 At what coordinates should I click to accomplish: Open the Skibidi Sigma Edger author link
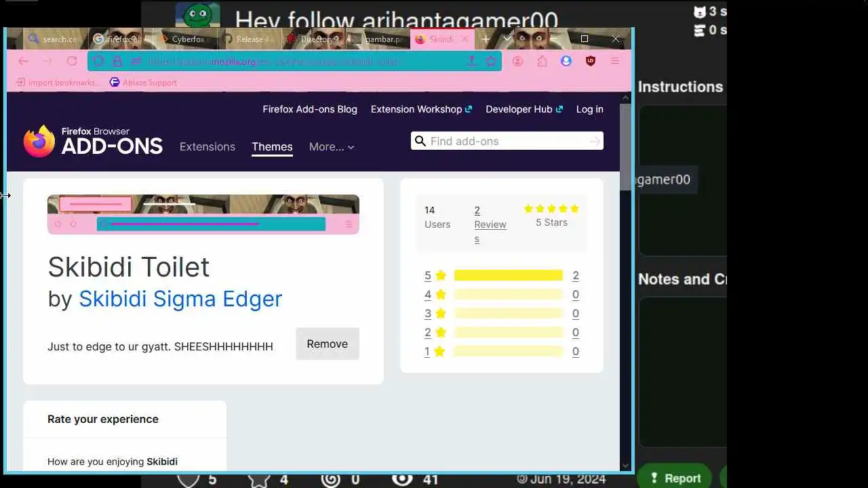point(180,299)
